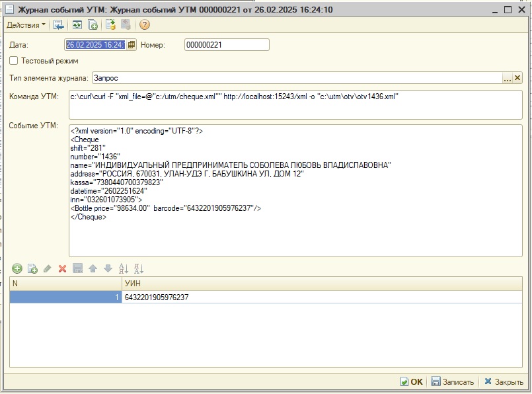
Task: Click the reread/refresh toolbar icon
Action: click(x=77, y=24)
